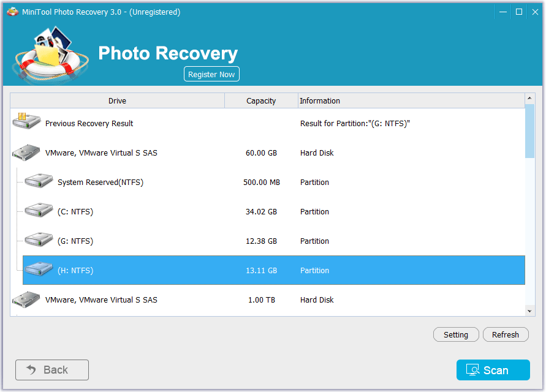Close the MiniTool Photo Recovery window
The width and height of the screenshot is (546, 392).
coord(535,12)
